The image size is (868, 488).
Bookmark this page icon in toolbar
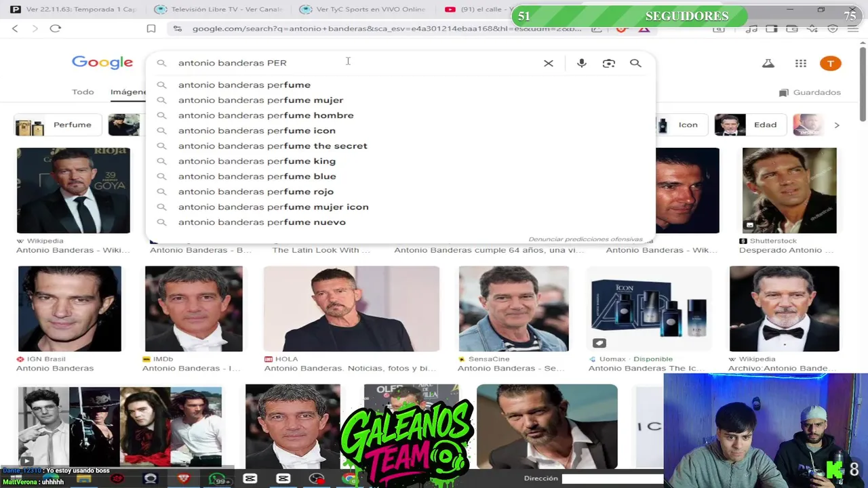151,28
